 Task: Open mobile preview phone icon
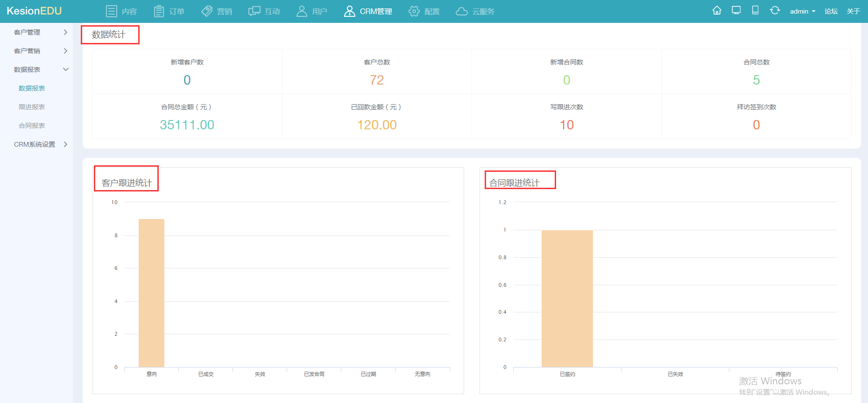(755, 10)
